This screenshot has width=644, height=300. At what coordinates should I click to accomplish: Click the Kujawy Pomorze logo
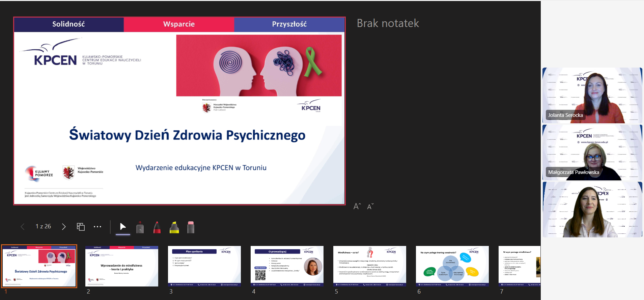tap(39, 173)
